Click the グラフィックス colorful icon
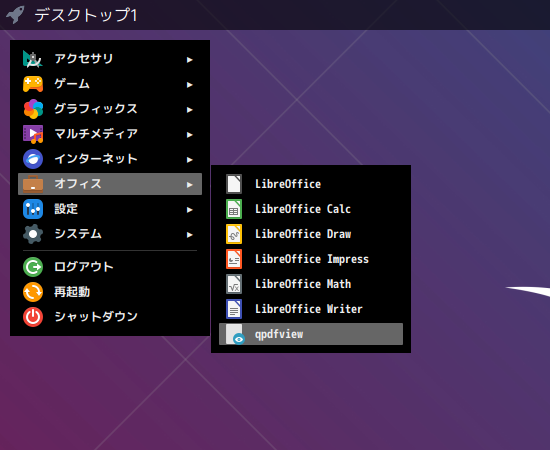Viewport: 550px width, 450px height. 33,109
